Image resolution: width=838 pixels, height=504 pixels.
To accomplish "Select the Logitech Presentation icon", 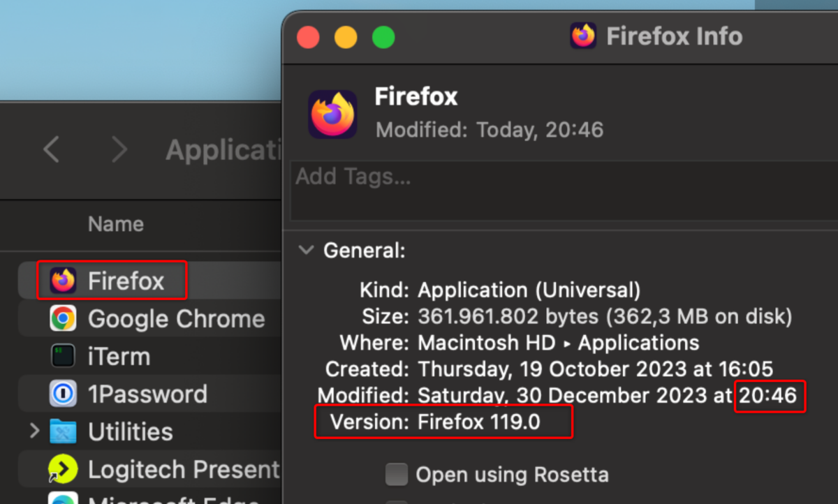I will coord(62,468).
